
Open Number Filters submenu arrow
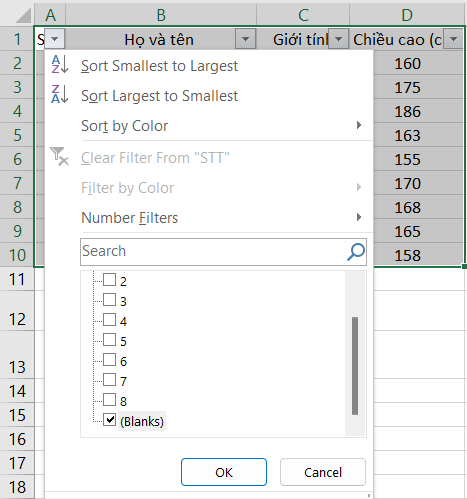pos(359,217)
